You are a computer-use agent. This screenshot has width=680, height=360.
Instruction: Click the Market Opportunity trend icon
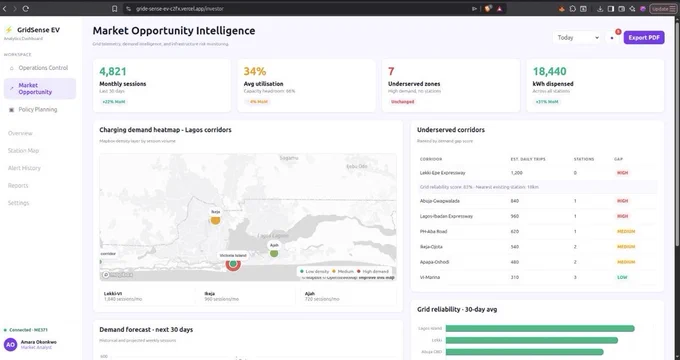12,88
